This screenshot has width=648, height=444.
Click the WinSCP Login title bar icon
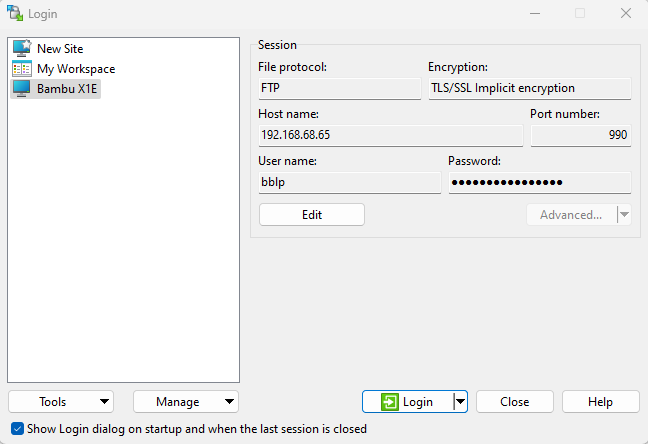pyautogui.click(x=15, y=13)
